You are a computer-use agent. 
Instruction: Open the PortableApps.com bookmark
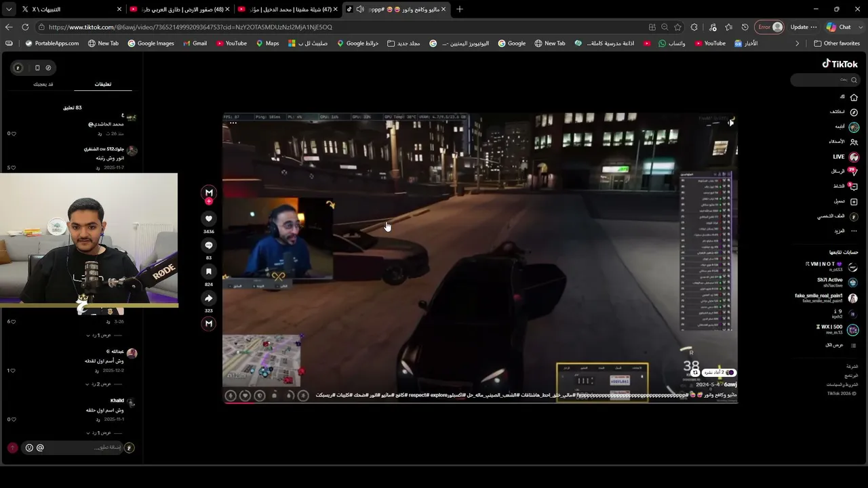(52, 43)
